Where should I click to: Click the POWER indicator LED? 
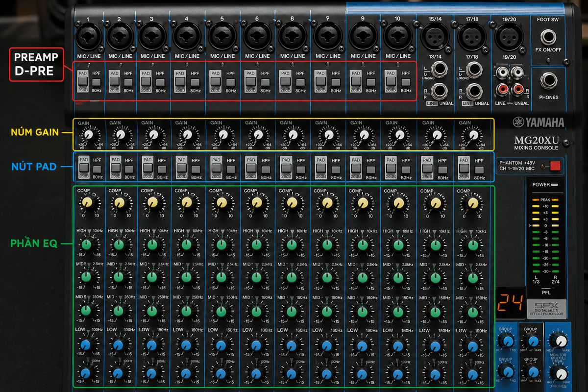554,185
